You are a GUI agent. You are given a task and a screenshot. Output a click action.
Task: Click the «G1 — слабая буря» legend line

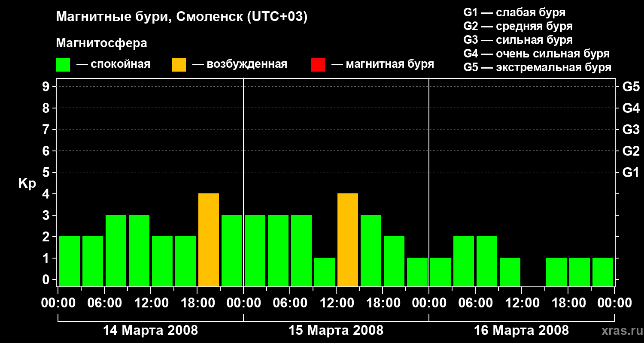[514, 12]
